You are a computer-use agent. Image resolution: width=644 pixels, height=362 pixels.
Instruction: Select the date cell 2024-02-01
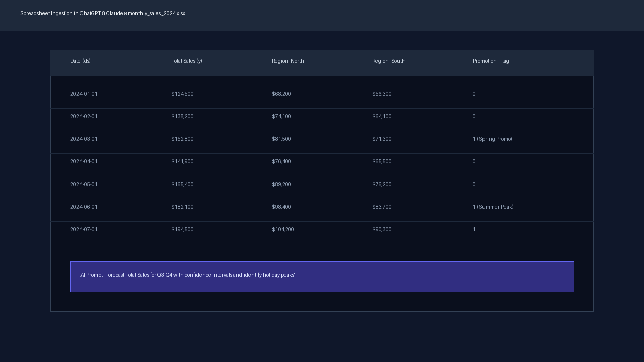tap(84, 116)
